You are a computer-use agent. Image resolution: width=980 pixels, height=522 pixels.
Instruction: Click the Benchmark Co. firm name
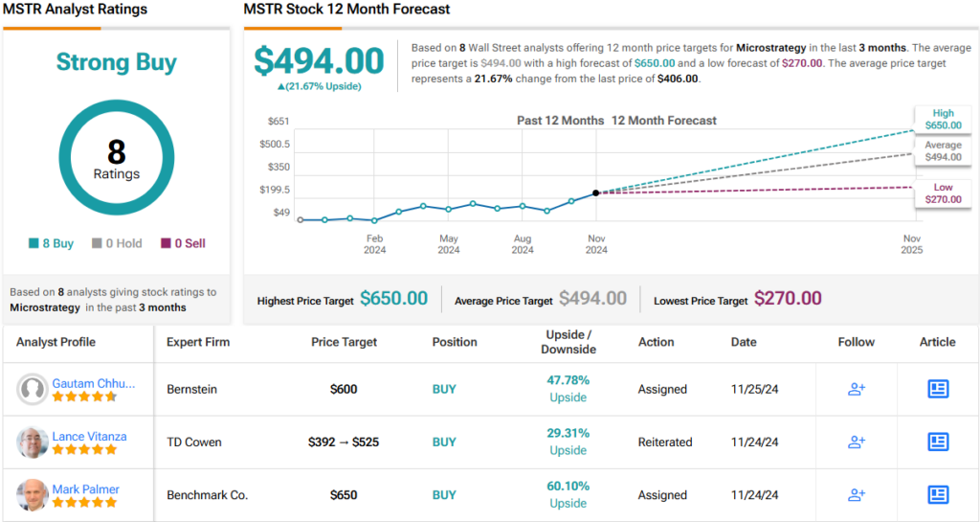(x=207, y=495)
